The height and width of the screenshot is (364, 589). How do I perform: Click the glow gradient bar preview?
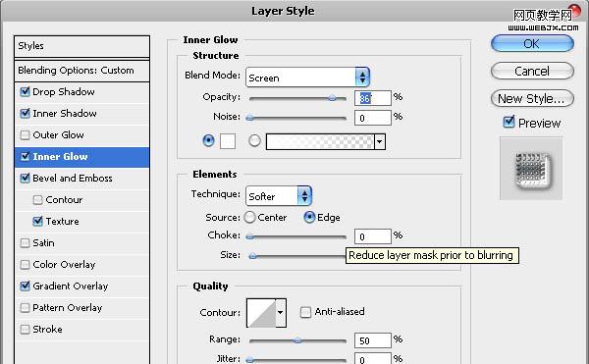320,142
